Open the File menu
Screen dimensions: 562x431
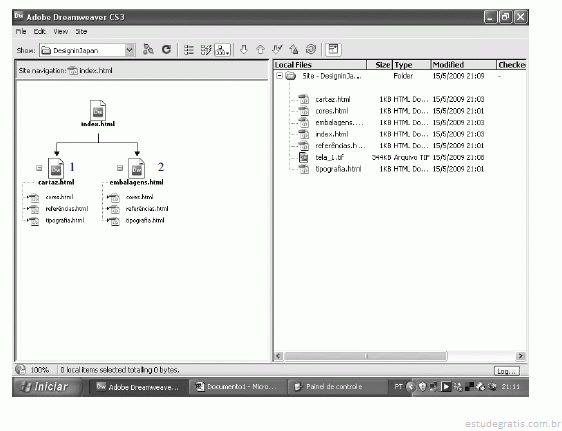tap(21, 32)
